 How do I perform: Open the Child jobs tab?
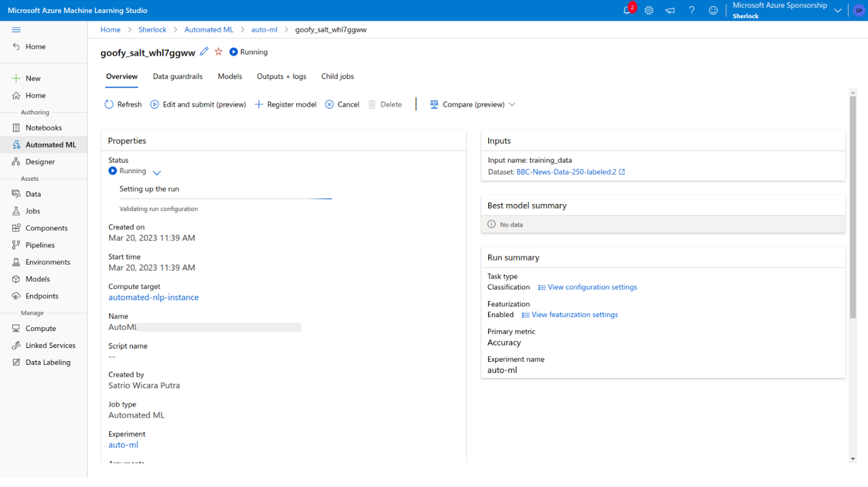(x=337, y=77)
